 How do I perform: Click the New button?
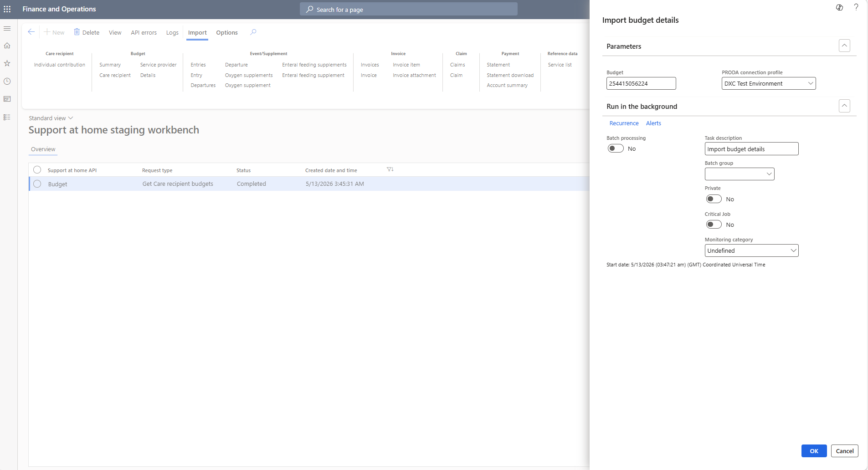54,32
